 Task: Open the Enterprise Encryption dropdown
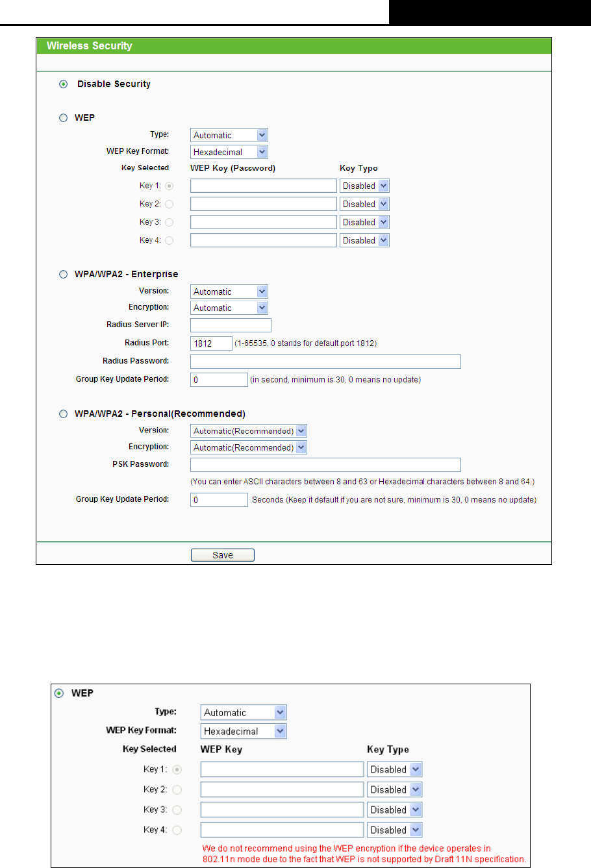[x=229, y=308]
